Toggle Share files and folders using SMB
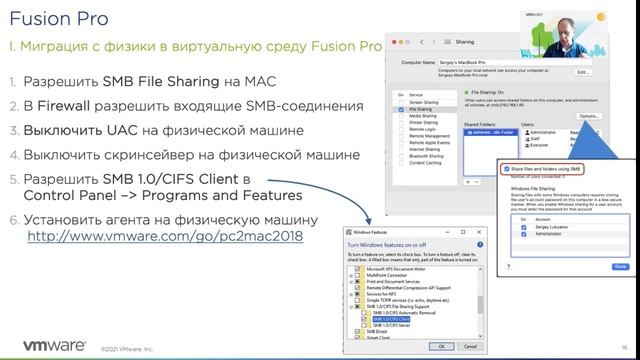Viewport: 640px width, 360px height. coord(507,169)
